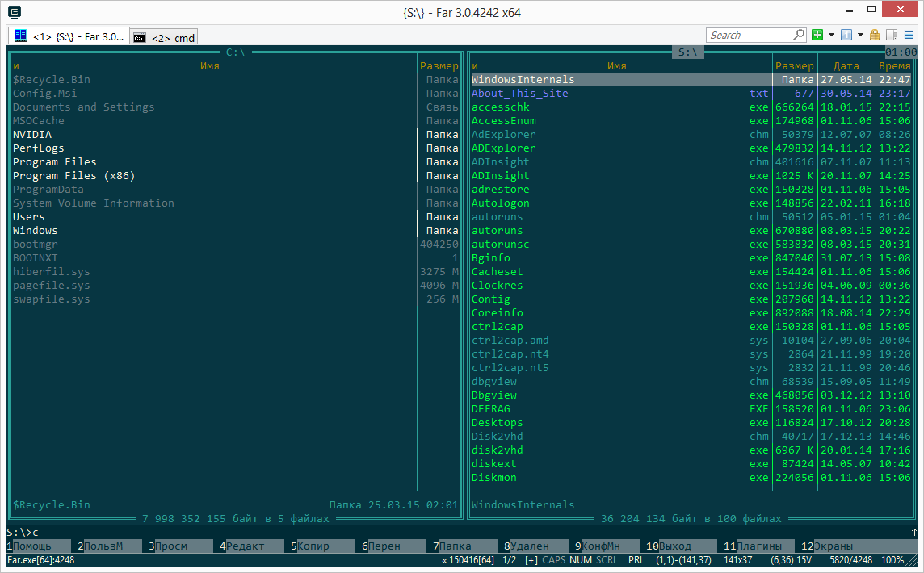
Task: Click the Far Manager icon on first tab
Action: pyautogui.click(x=21, y=36)
